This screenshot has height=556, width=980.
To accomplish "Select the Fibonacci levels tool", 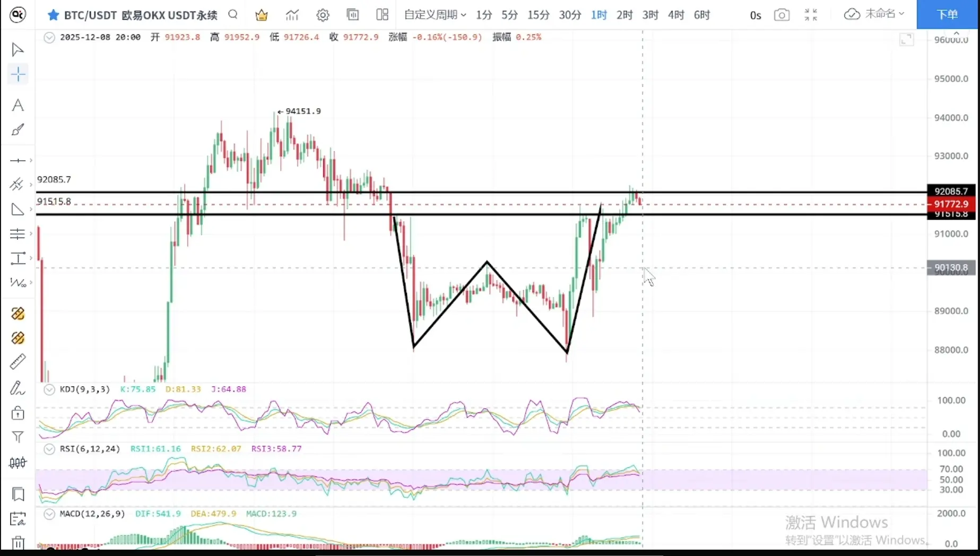I will click(18, 234).
